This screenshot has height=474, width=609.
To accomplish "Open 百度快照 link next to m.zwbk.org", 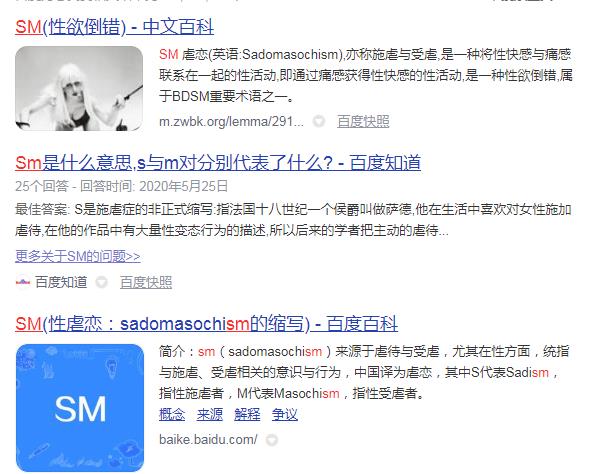I will 363,122.
